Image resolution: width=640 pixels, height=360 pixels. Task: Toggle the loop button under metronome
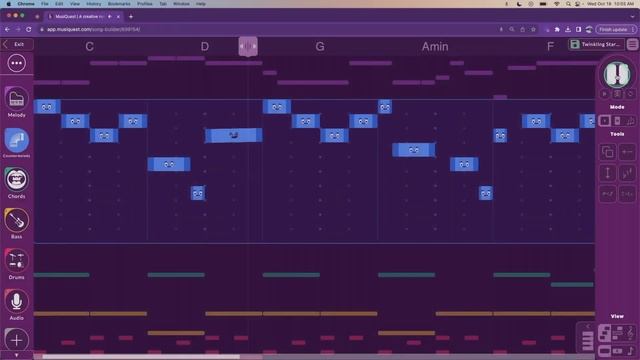point(630,94)
